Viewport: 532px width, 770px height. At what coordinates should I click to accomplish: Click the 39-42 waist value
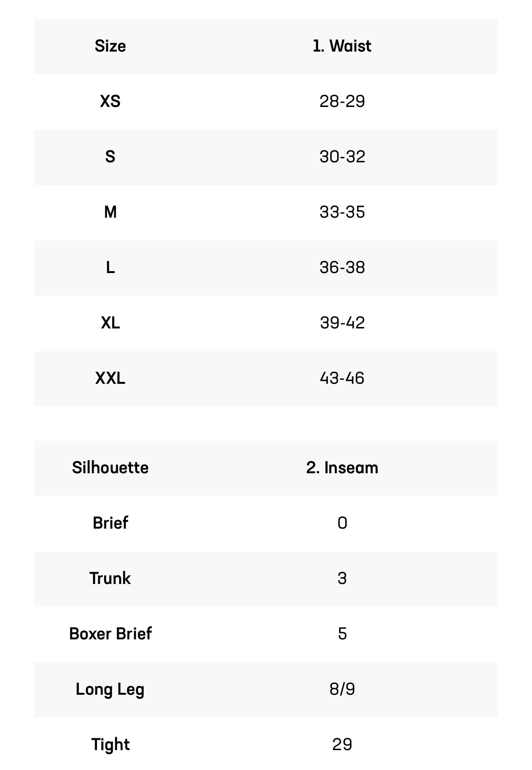point(342,323)
